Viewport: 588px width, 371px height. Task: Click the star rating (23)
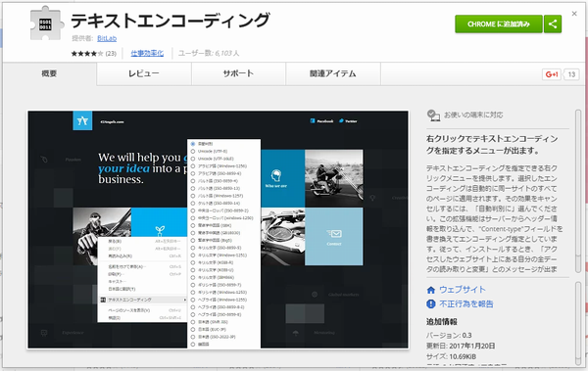pos(94,53)
